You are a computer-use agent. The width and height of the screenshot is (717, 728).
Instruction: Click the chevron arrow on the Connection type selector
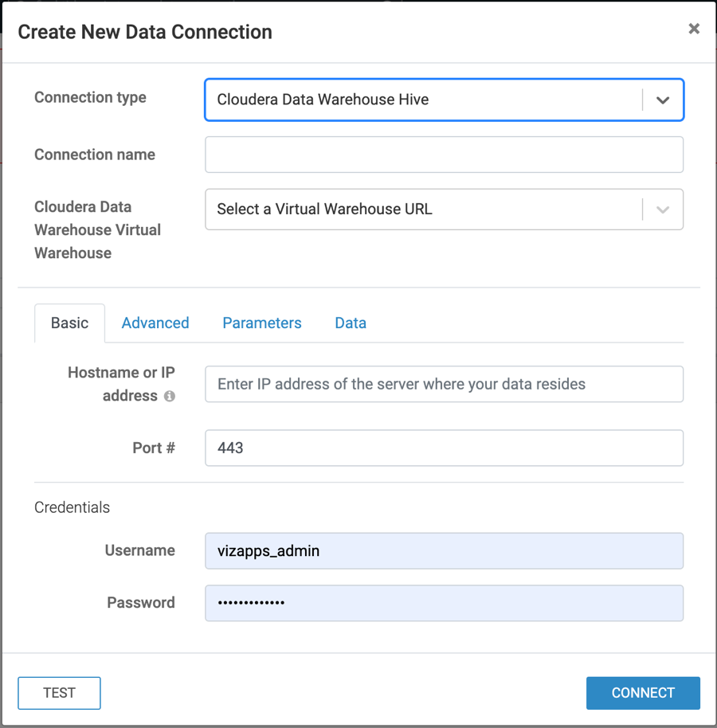tap(663, 100)
